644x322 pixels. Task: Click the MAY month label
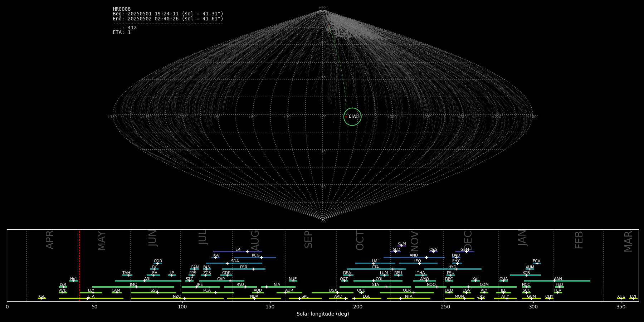pyautogui.click(x=102, y=241)
